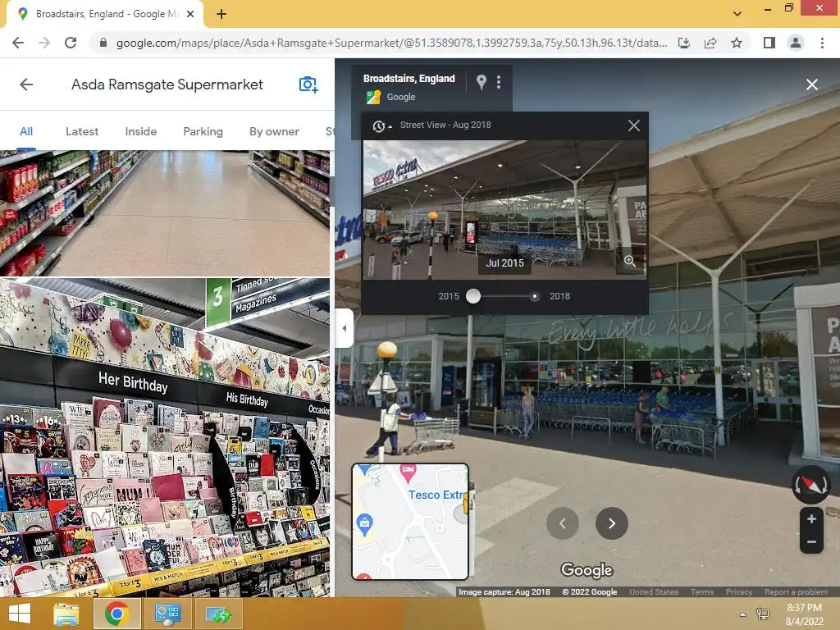Open the Tesco Extra minimap
Viewport: 840px width, 630px height.
tap(410, 522)
